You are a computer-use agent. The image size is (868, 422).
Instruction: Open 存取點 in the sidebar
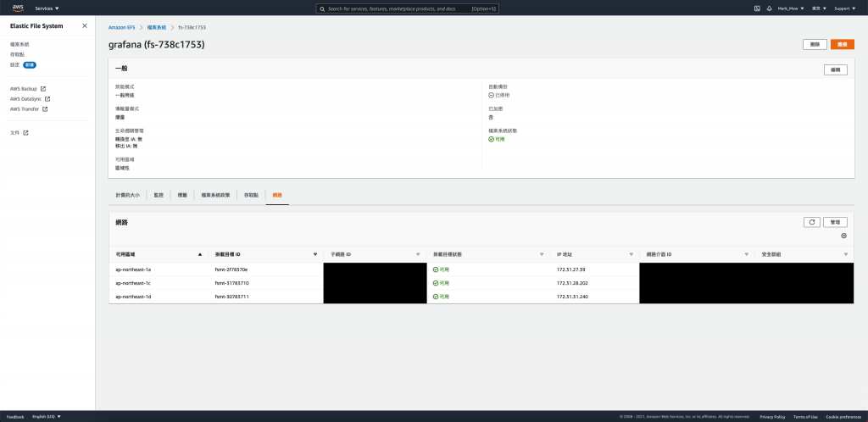(17, 55)
